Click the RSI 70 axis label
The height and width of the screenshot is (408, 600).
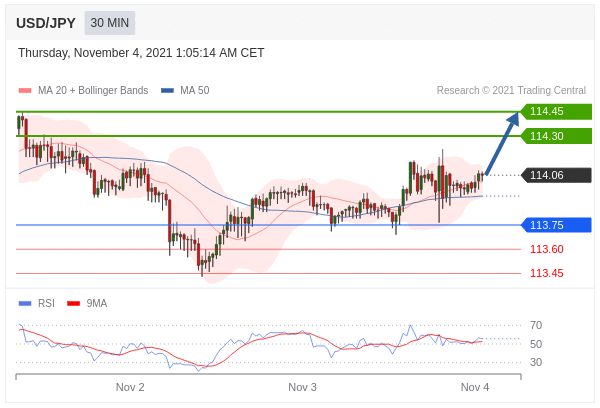[x=536, y=325]
